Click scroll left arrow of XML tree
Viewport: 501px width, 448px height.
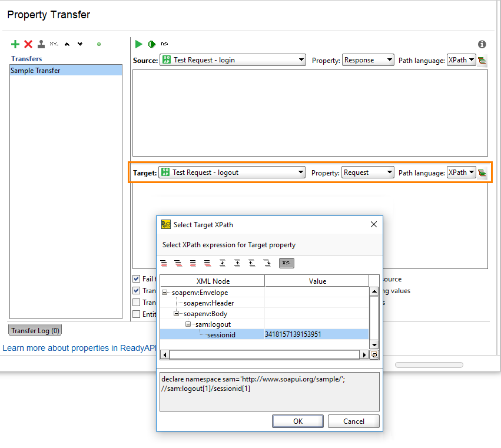(165, 355)
